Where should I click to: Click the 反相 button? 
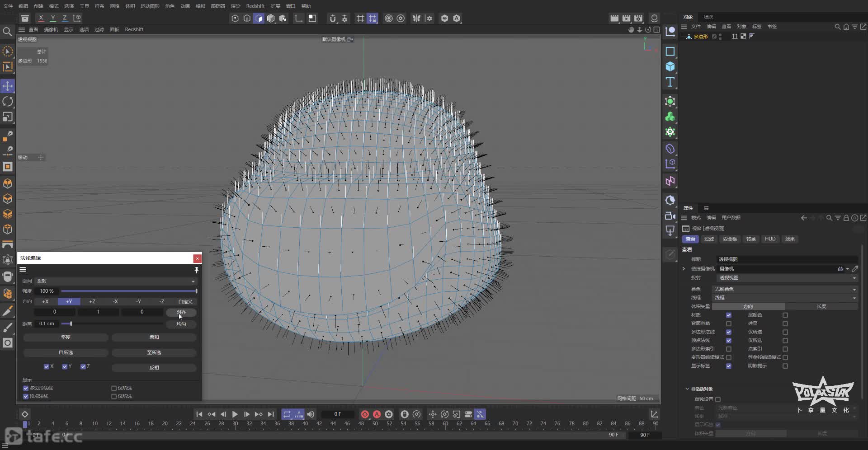click(154, 368)
